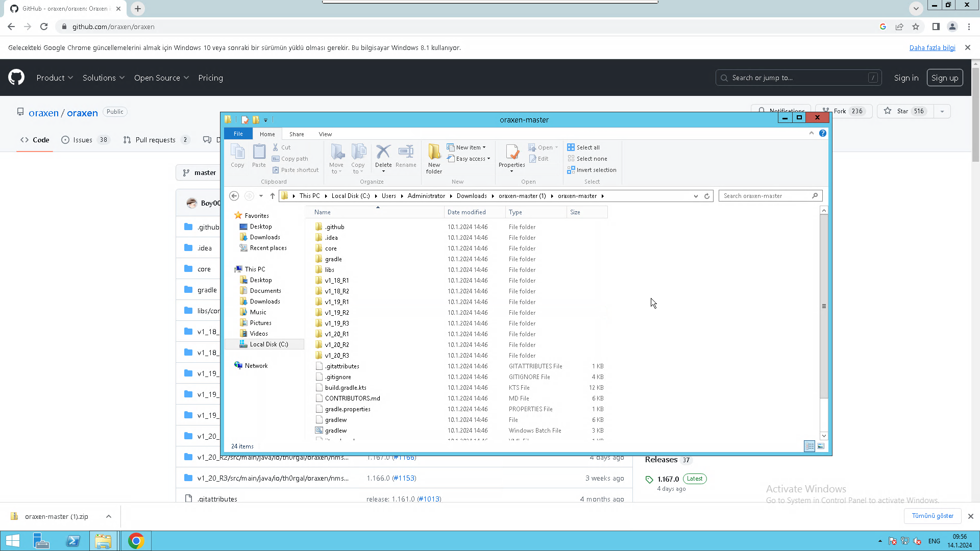Click the GitHub 'Search or jump to' box
The width and height of the screenshot is (980, 551).
tap(799, 78)
